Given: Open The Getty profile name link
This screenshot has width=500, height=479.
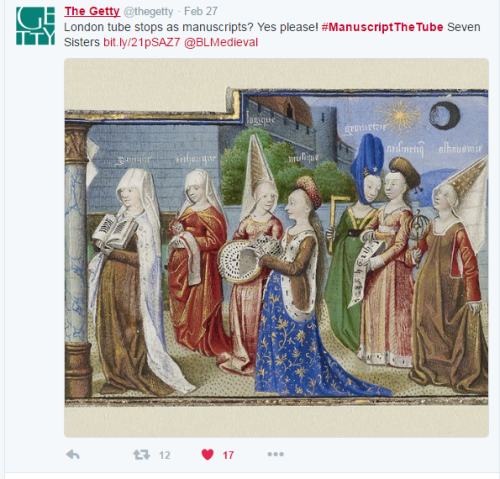Looking at the screenshot, I should (x=92, y=11).
